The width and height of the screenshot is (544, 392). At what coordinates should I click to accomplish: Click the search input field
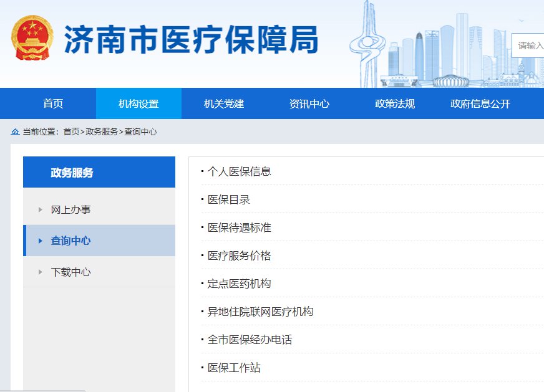click(529, 45)
